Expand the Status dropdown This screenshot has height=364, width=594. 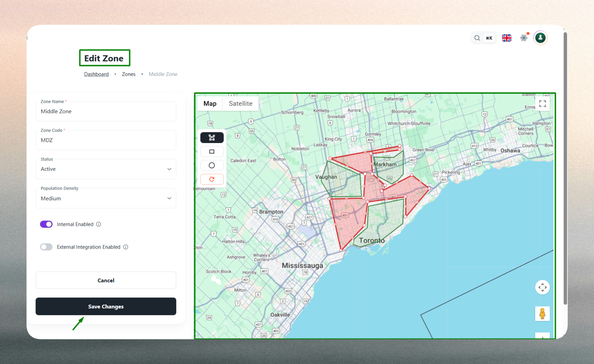pyautogui.click(x=106, y=169)
